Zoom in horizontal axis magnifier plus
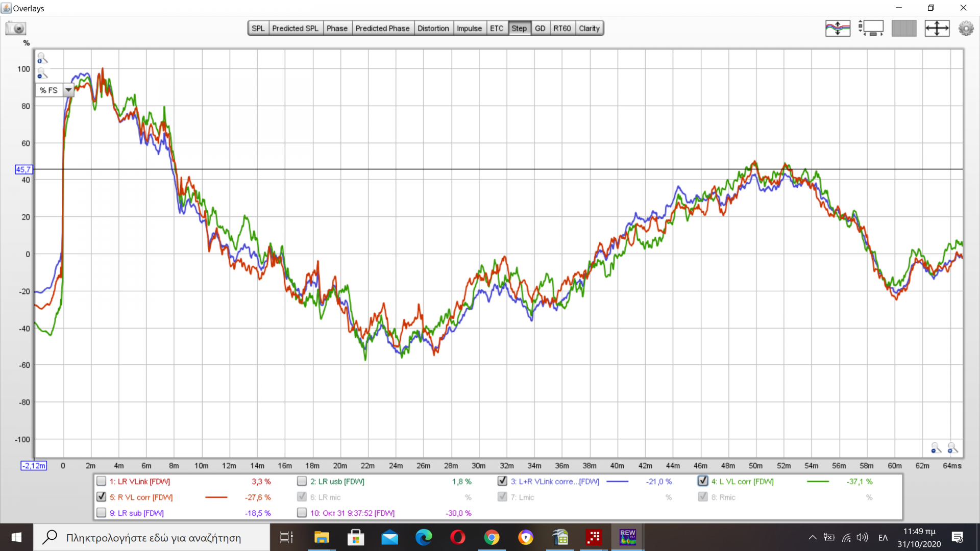The image size is (980, 551). pos(952,448)
